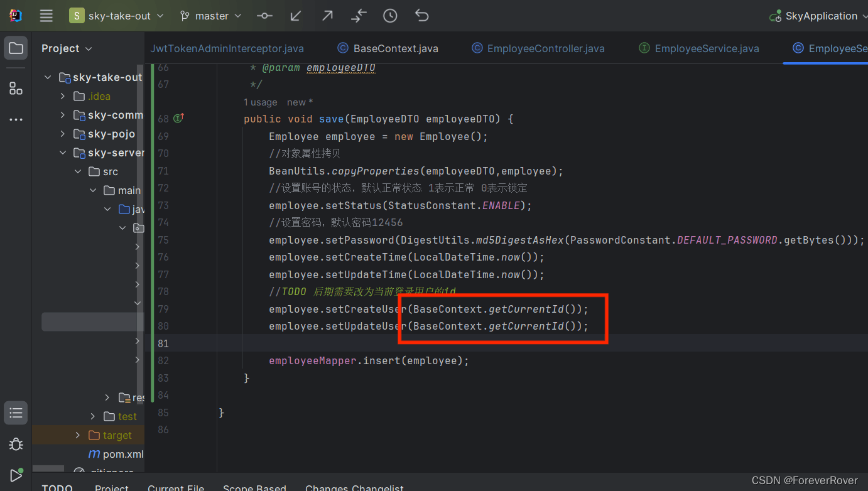Viewport: 868px width, 491px height.
Task: Click the Push arrow icon
Action: click(x=327, y=16)
